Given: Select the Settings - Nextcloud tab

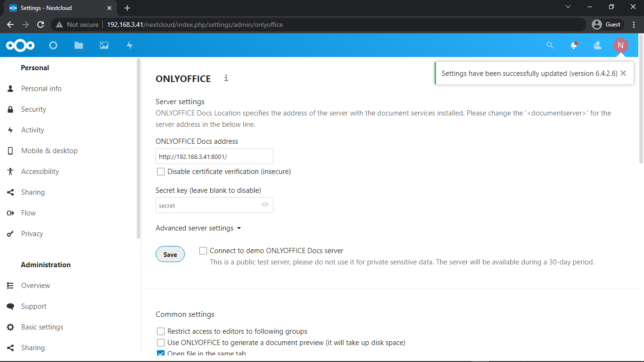Looking at the screenshot, I should tap(60, 8).
